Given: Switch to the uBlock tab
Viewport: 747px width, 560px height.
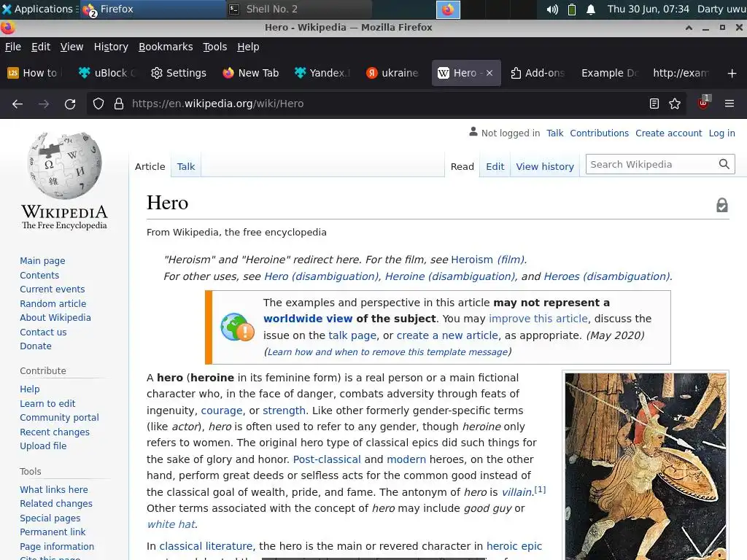Looking at the screenshot, I should (x=107, y=74).
